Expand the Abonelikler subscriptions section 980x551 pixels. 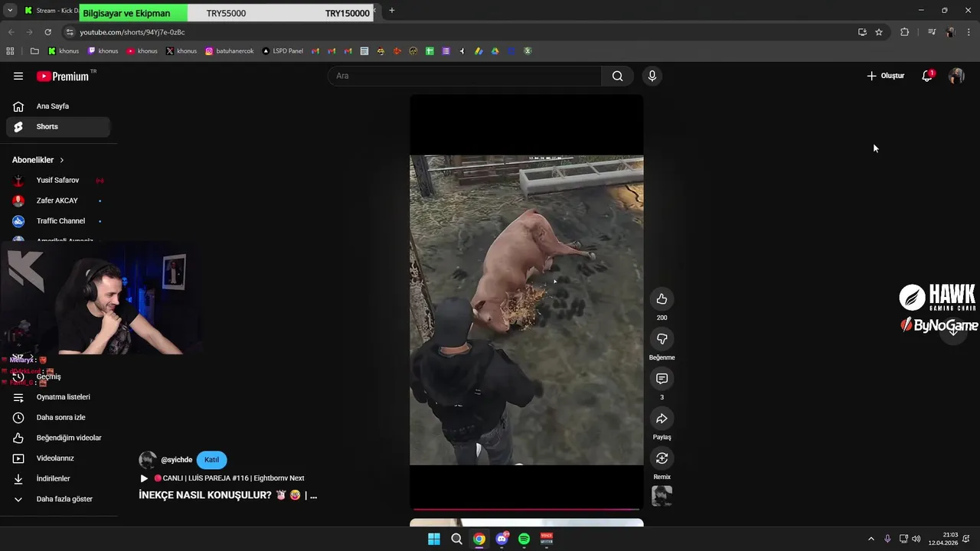(38, 160)
